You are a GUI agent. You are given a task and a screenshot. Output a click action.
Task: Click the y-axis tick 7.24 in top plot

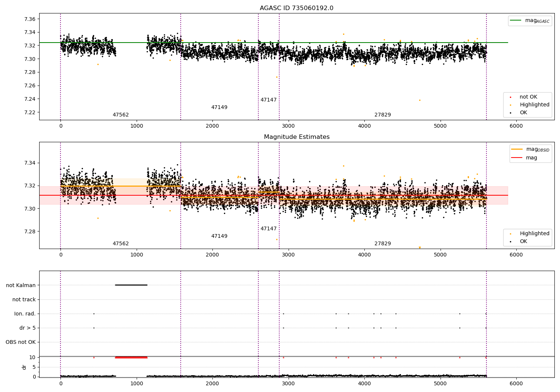pos(30,99)
